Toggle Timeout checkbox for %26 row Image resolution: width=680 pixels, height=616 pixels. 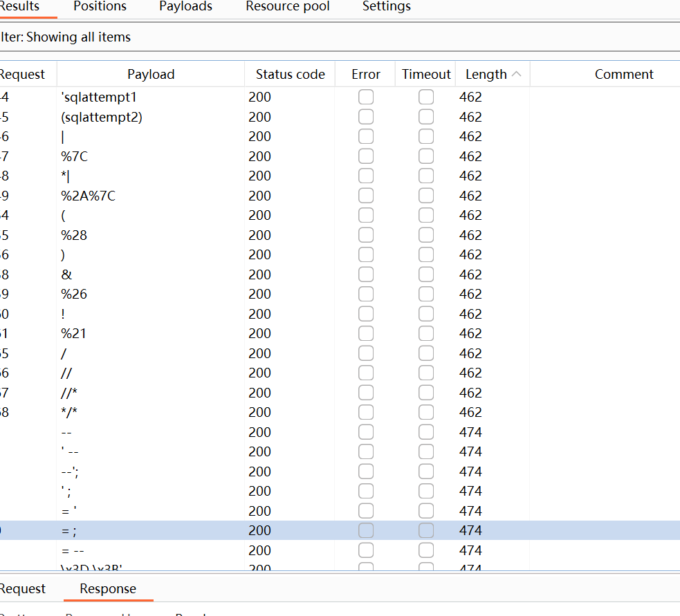426,294
